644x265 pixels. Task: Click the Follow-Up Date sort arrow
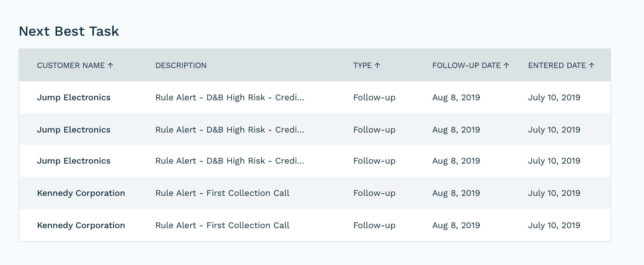coord(506,65)
